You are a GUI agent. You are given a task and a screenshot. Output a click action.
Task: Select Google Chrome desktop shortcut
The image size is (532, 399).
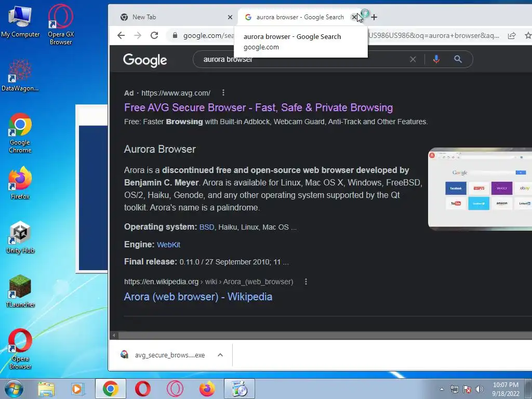(20, 133)
